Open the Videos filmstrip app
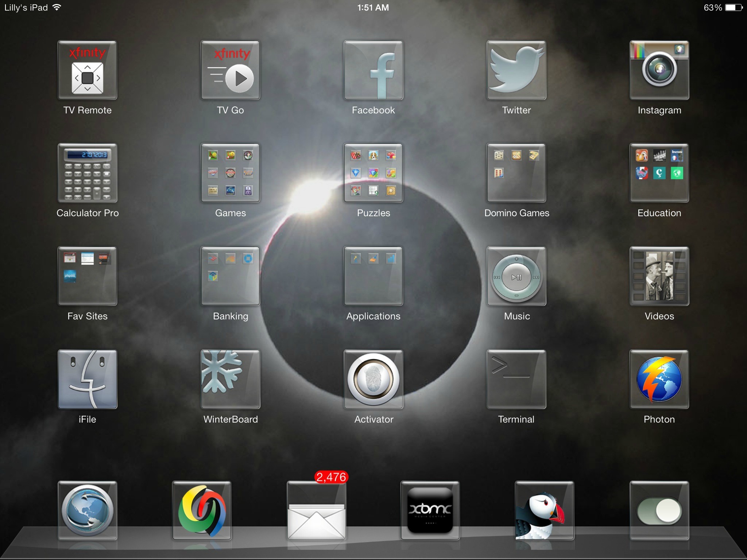The image size is (747, 560). tap(659, 276)
